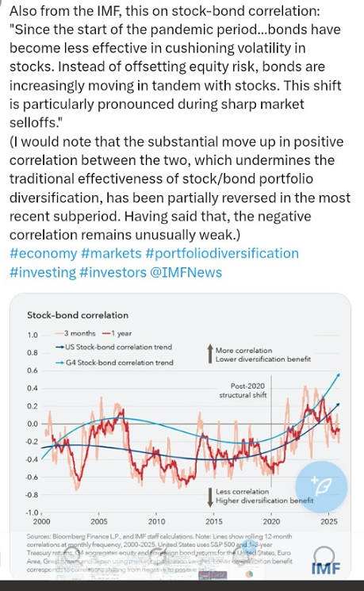The height and width of the screenshot is (591, 364).
Task: Click the US Stock-bond correlation trend legend
Action: pos(113,347)
